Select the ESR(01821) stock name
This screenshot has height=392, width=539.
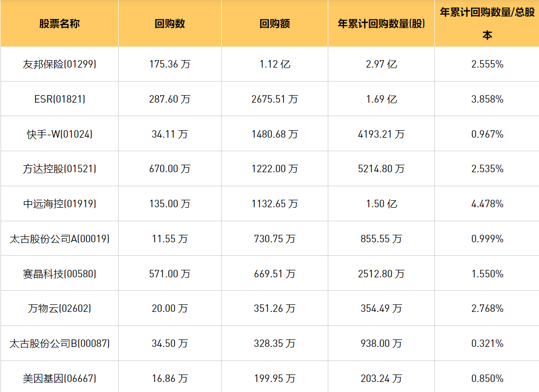(x=59, y=99)
